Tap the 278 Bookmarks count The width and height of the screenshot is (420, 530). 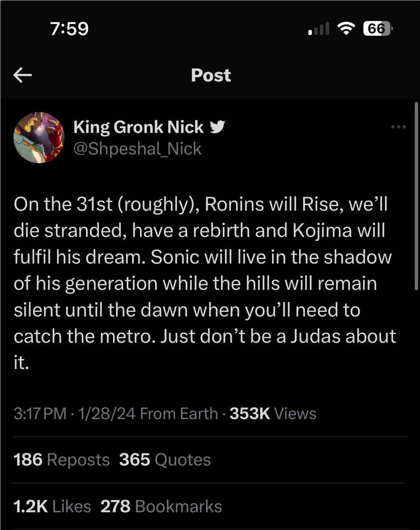click(161, 506)
